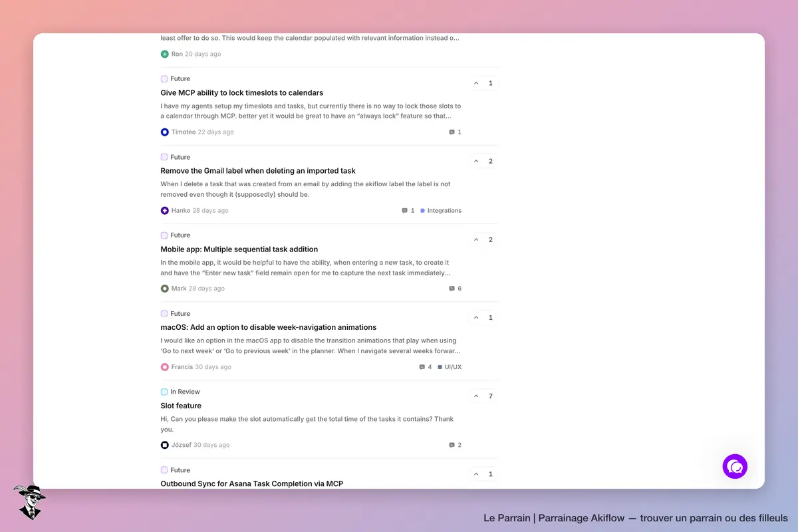
Task: Open comments icon on Timoteo's post
Action: click(452, 132)
